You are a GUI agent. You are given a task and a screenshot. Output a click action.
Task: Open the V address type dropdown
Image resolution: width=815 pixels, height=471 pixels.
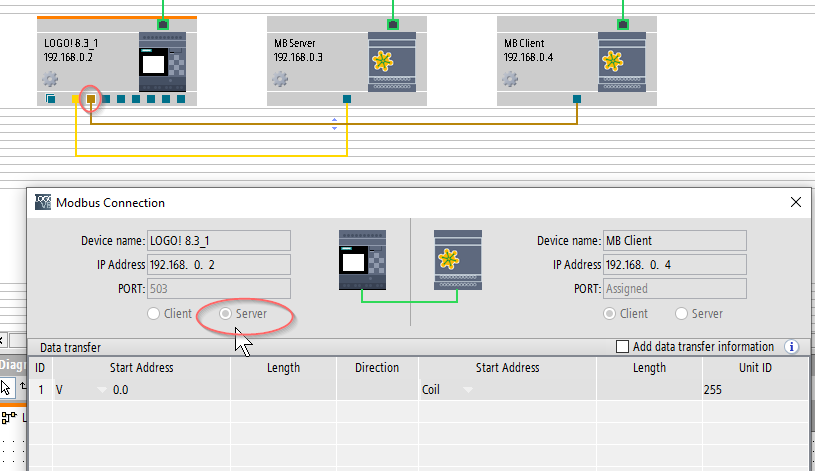pos(102,390)
